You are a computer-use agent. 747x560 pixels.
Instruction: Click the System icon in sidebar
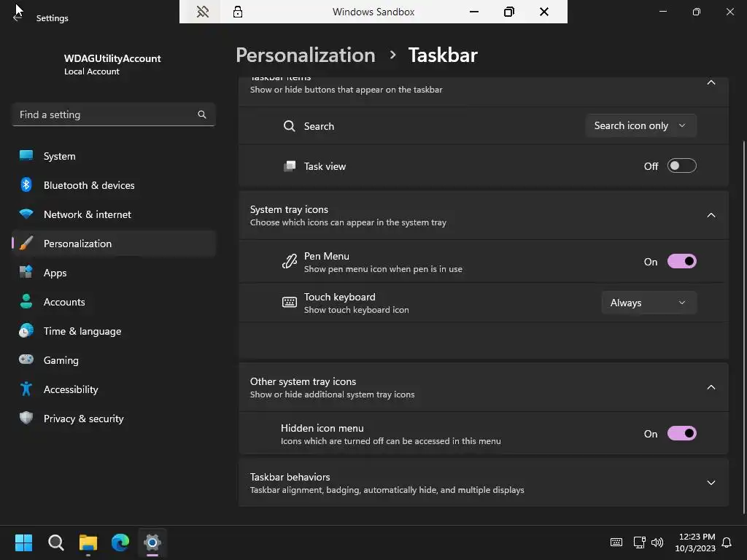[x=26, y=156]
